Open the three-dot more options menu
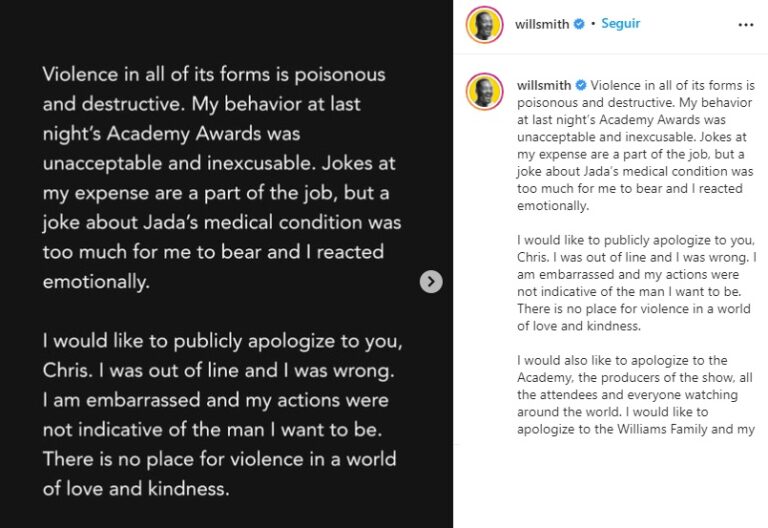768x528 pixels. click(745, 24)
